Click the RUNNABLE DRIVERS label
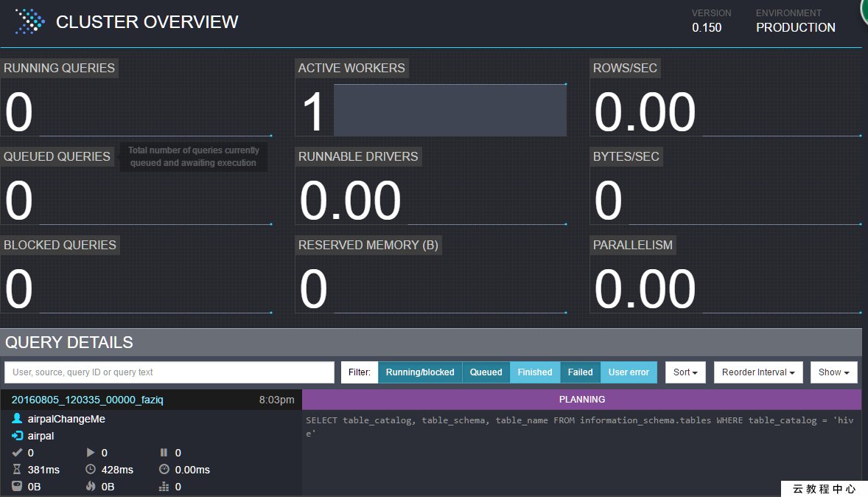Screen dimensions: 868x497 358,157
